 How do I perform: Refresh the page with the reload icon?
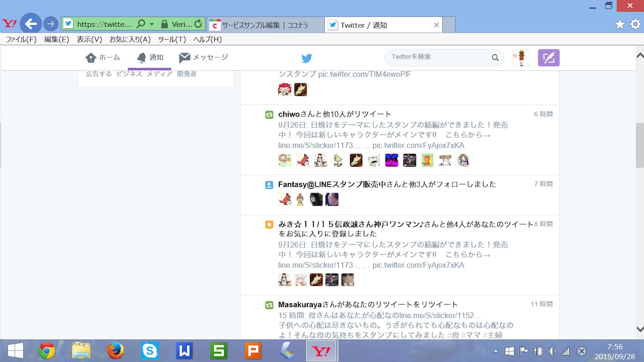tap(198, 24)
